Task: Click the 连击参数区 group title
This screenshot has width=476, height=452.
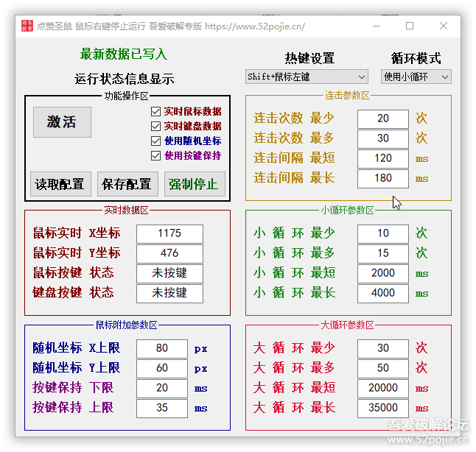Action: tap(347, 96)
